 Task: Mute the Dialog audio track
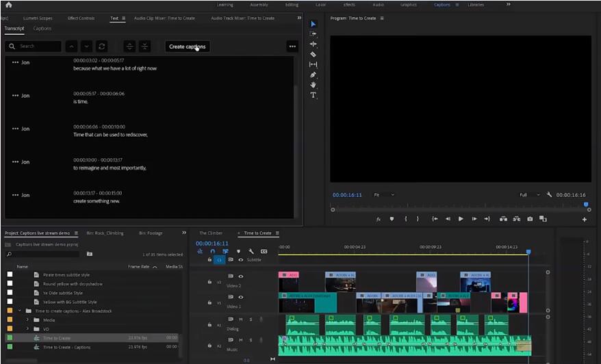241,319
